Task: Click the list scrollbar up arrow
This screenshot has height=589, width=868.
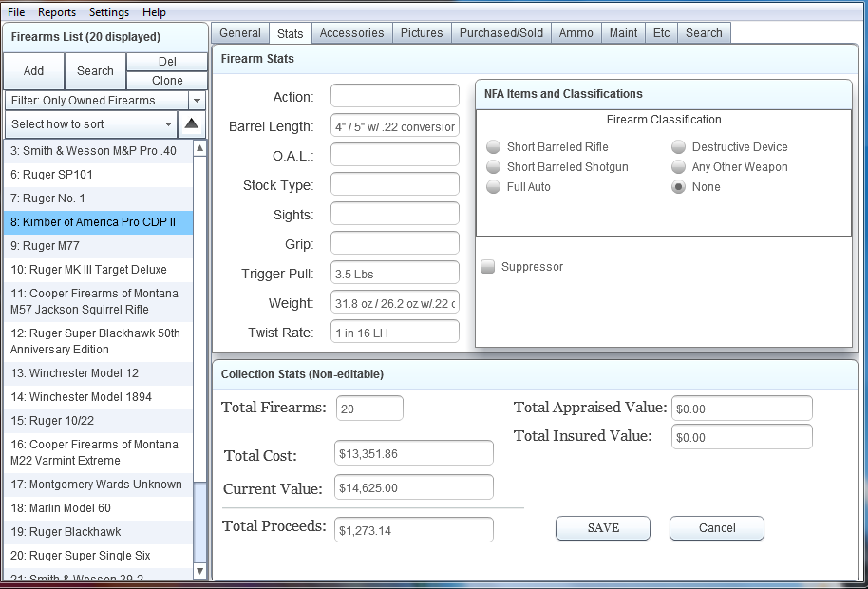Action: click(x=199, y=148)
